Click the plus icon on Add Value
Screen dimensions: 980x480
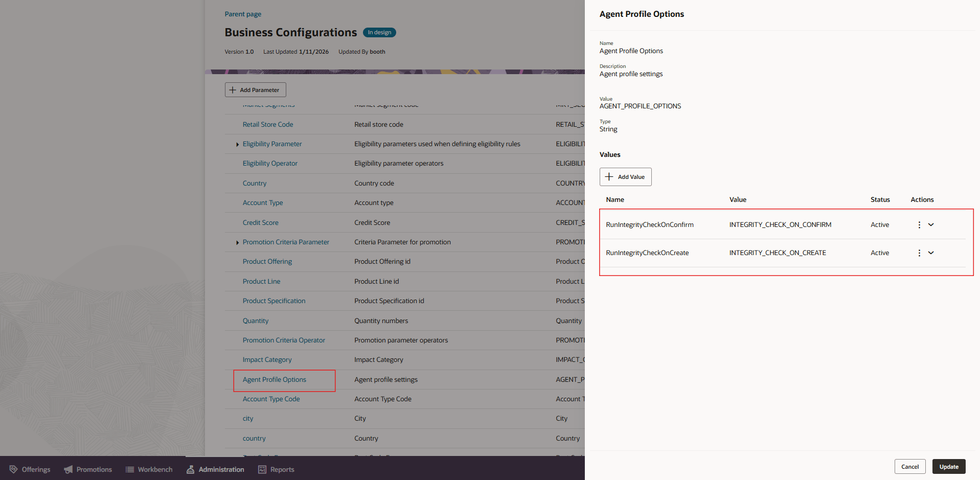pyautogui.click(x=609, y=177)
